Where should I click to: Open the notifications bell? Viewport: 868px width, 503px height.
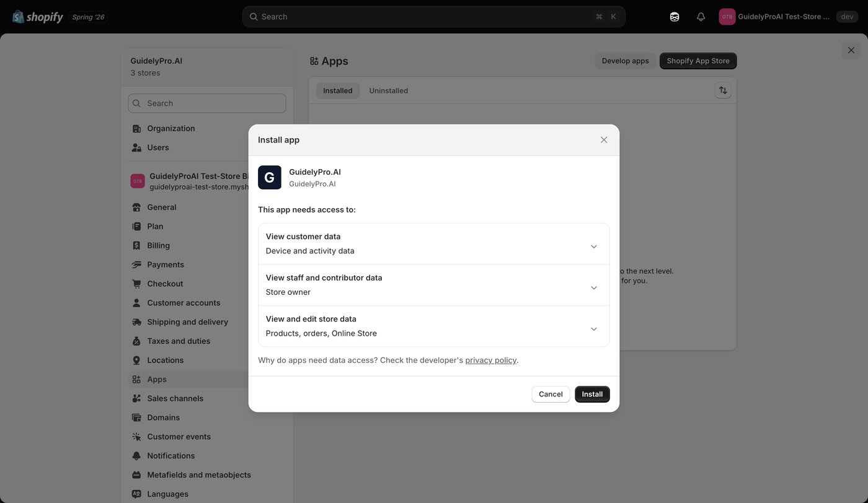pos(701,17)
